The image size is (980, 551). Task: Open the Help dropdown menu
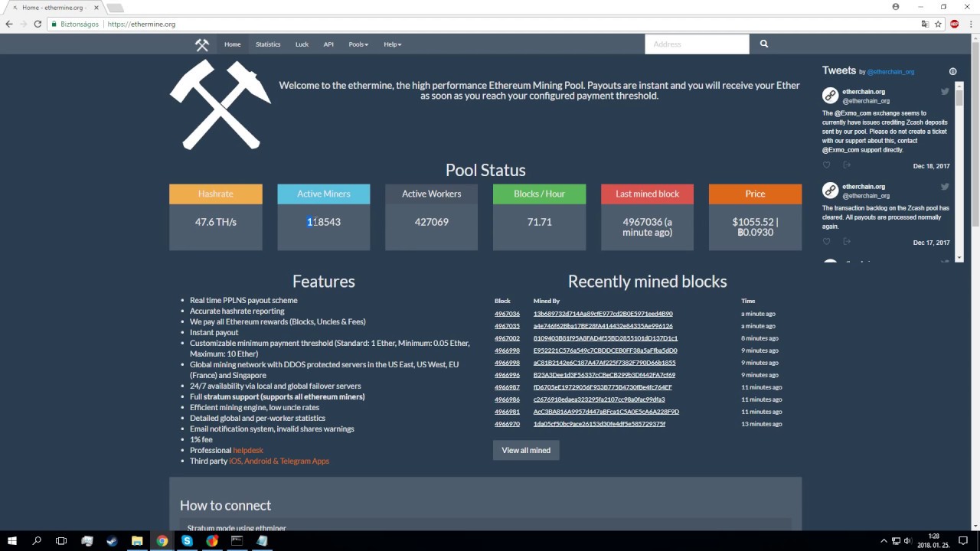click(393, 44)
